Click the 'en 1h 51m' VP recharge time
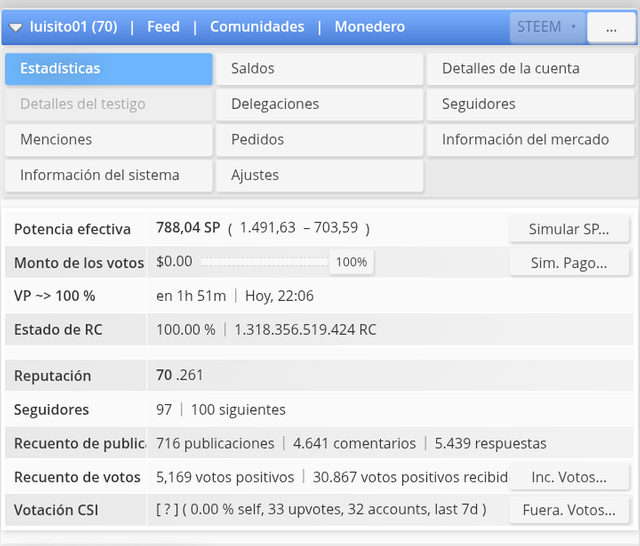Screen dimensions: 640x546 (x=191, y=296)
